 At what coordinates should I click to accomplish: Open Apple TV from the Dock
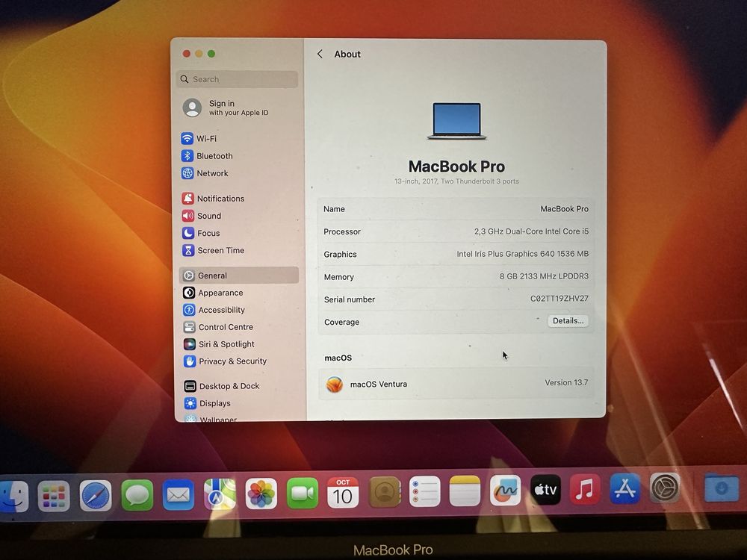pyautogui.click(x=545, y=490)
